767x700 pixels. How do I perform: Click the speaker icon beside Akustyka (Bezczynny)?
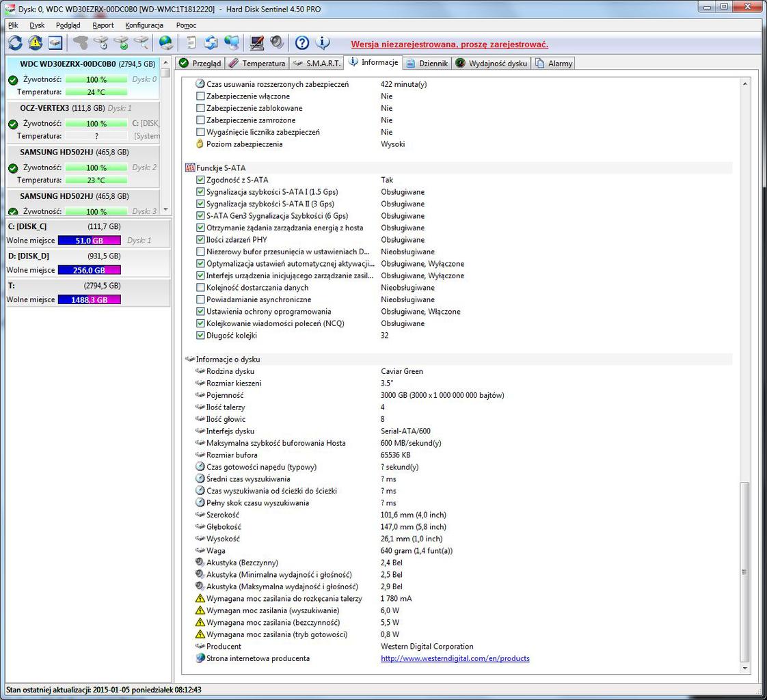coord(200,562)
